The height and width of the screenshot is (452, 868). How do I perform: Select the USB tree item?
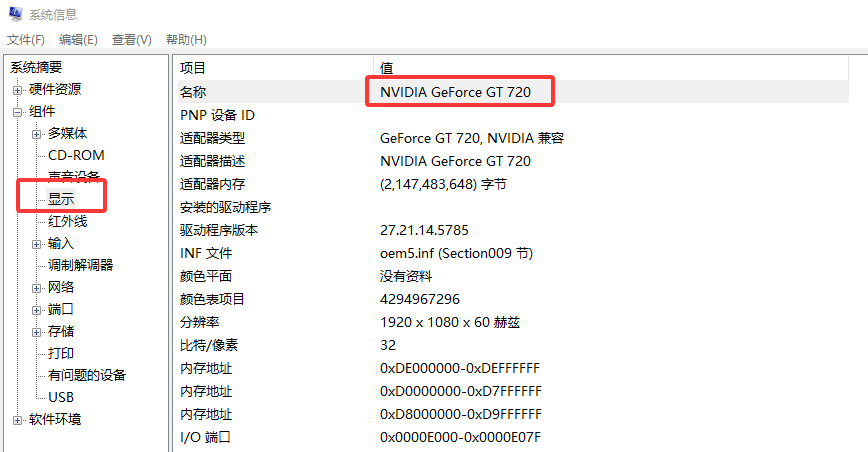(x=61, y=397)
